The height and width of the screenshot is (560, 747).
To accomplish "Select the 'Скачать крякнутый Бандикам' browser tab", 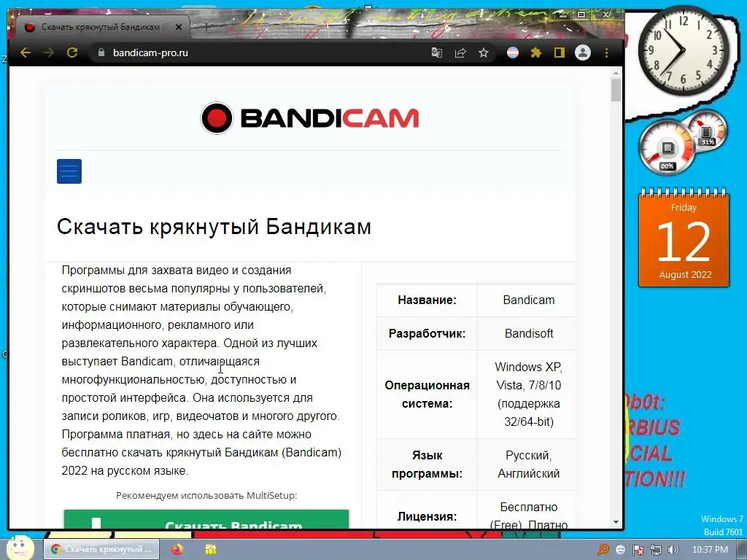I will coord(102,27).
